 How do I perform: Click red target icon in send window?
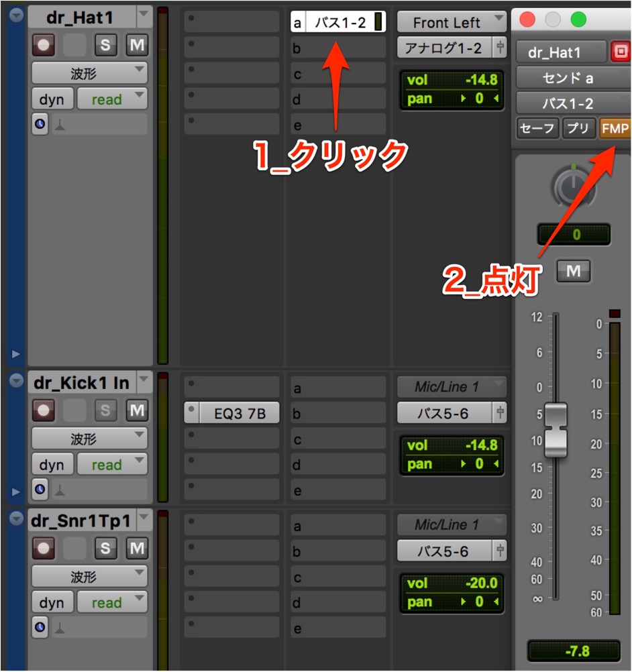coord(621,52)
